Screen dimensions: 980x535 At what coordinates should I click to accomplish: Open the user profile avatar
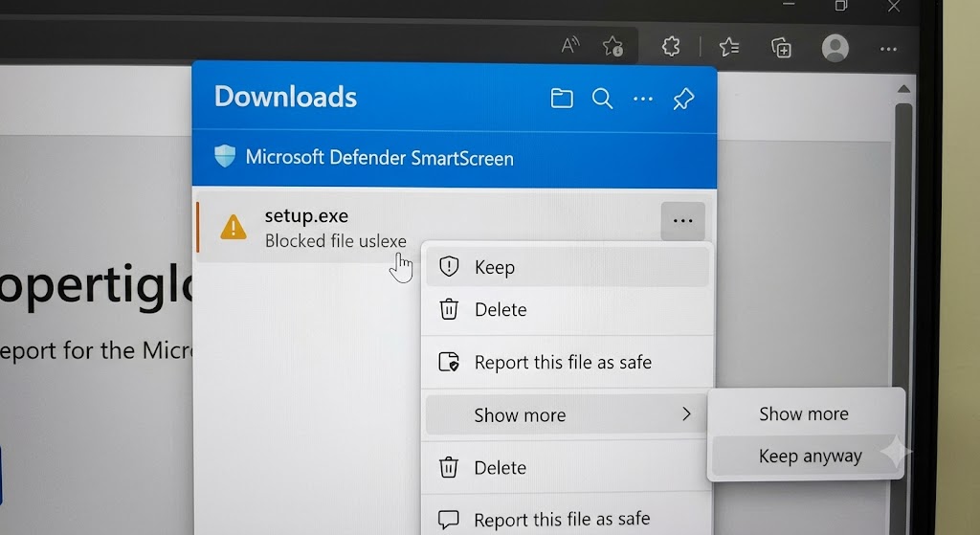835,48
